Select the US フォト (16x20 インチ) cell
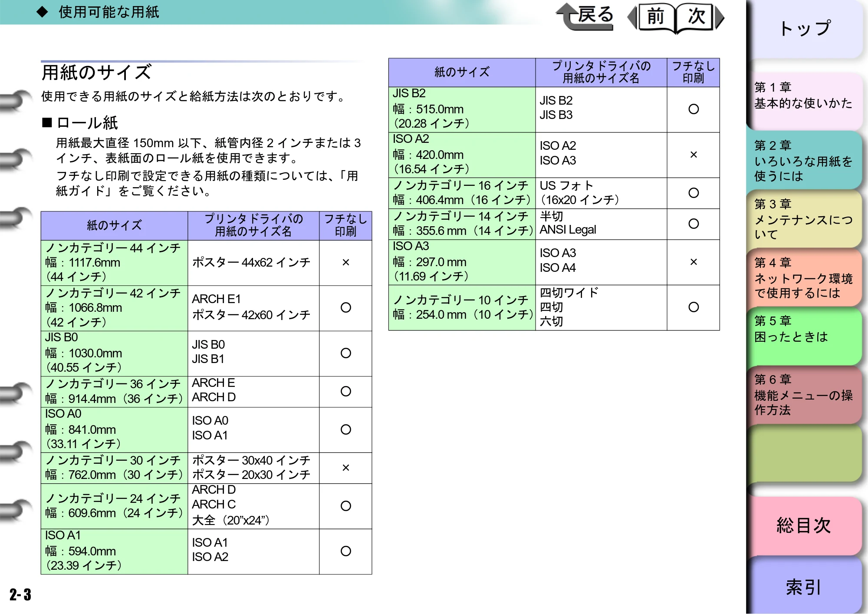The height and width of the screenshot is (614, 868). click(601, 193)
